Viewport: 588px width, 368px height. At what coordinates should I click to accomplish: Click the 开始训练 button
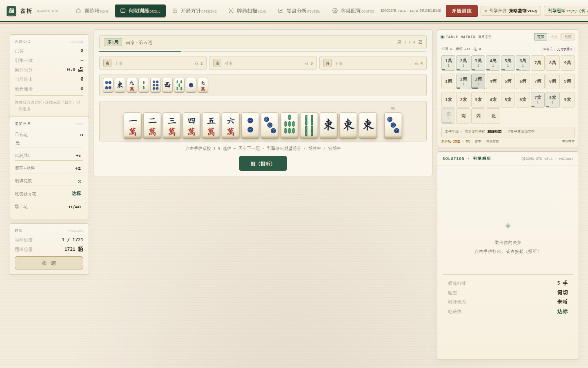click(461, 11)
